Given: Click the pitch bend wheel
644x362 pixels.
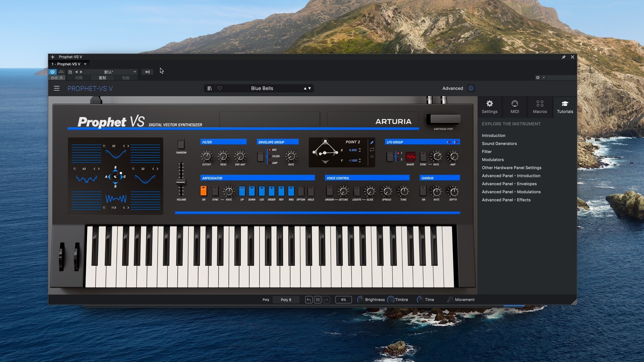Looking at the screenshot, I should pos(62,256).
